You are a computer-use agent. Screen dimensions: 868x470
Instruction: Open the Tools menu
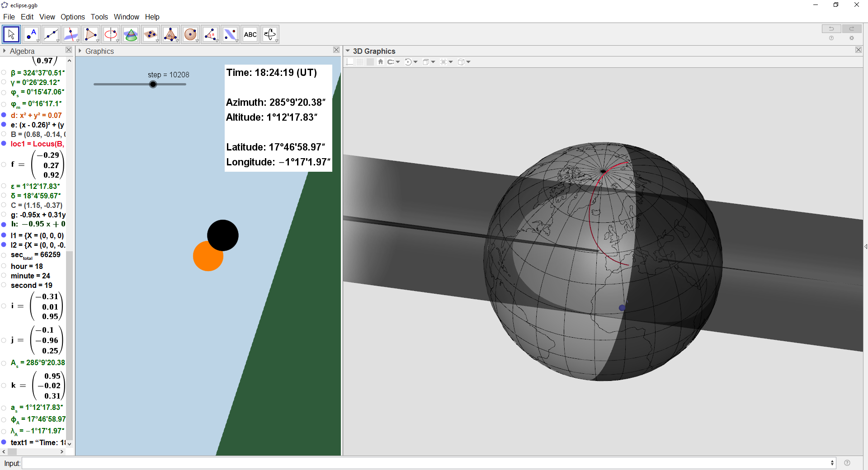(x=99, y=17)
